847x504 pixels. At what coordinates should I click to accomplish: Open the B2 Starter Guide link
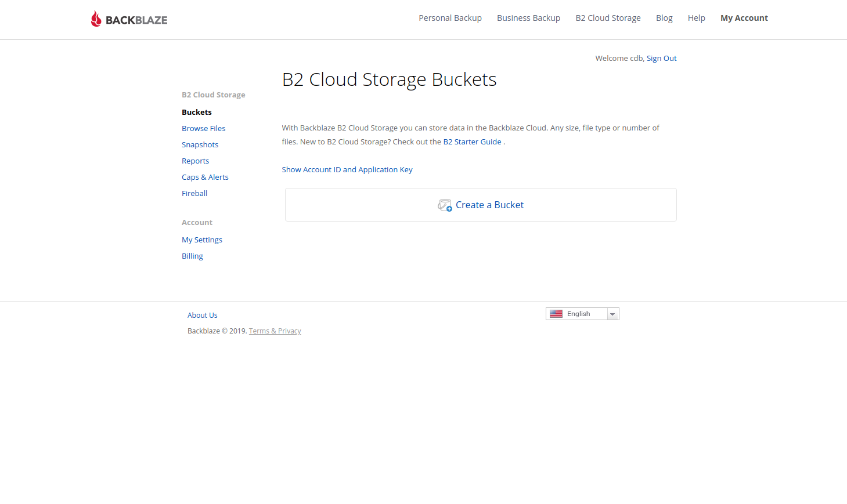(x=472, y=142)
